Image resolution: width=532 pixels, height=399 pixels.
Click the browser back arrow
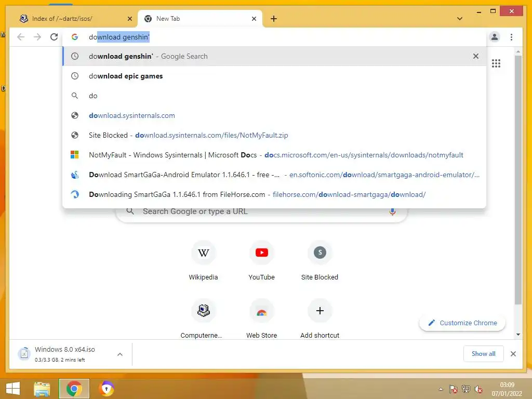click(21, 37)
